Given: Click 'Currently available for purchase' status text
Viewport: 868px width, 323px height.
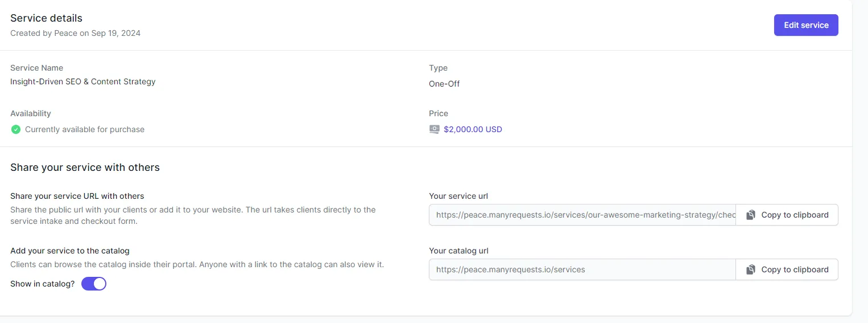Looking at the screenshot, I should [85, 129].
